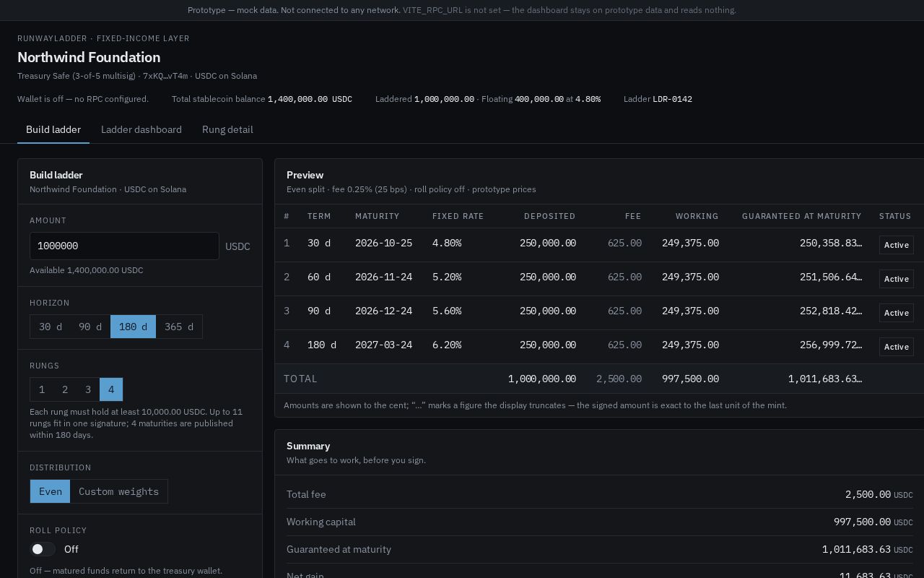
Task: Click the 4.80% fixed rate cell
Action: (447, 243)
